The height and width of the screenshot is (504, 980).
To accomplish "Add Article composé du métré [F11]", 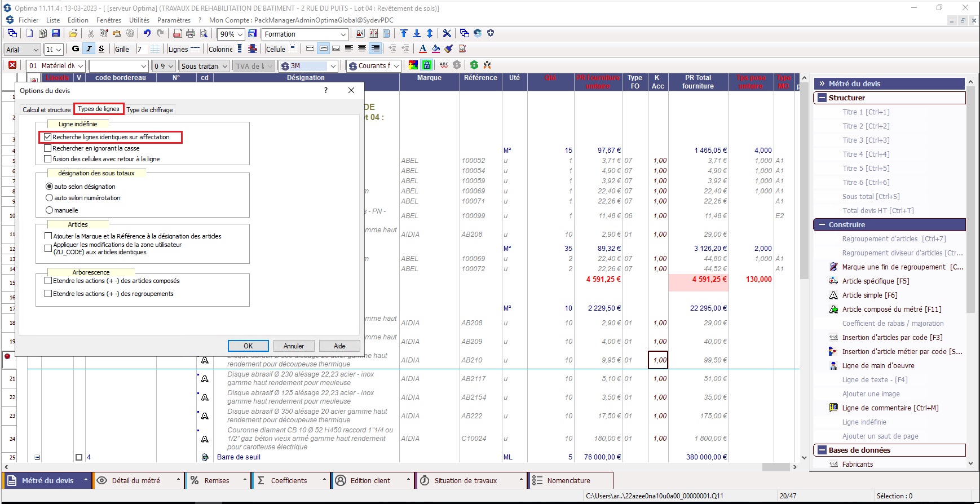I will (x=891, y=309).
